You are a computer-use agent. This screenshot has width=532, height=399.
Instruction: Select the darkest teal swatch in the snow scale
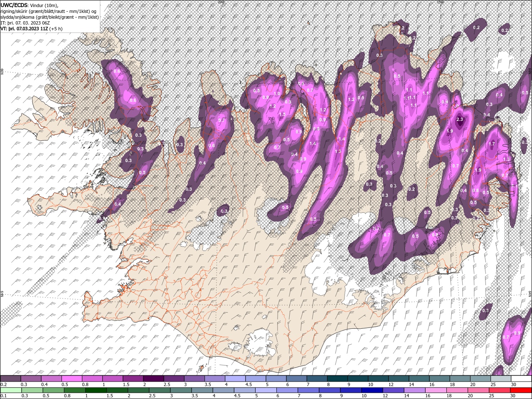coord(337,379)
